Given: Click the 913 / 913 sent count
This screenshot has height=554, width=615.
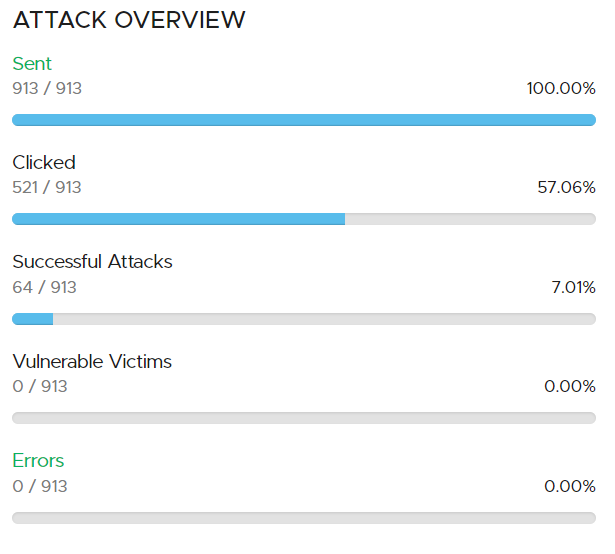Looking at the screenshot, I should tap(47, 89).
